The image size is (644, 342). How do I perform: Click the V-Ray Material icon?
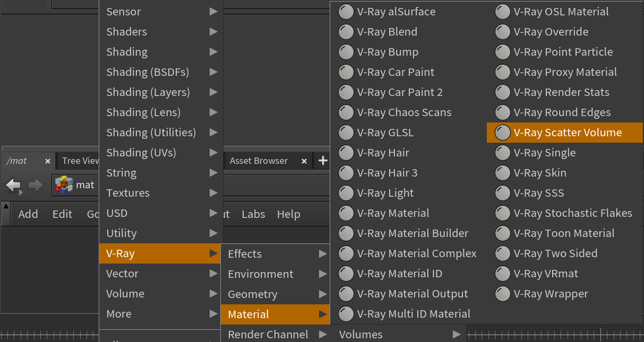pos(346,213)
